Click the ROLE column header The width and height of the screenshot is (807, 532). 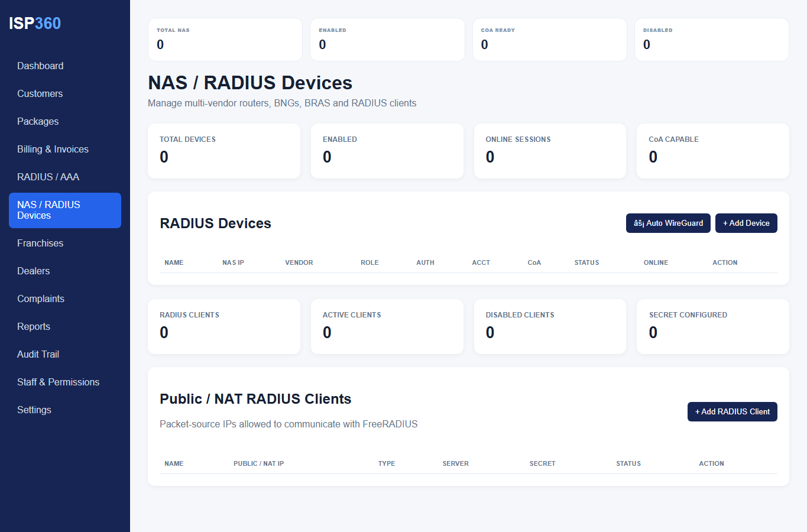(x=370, y=262)
